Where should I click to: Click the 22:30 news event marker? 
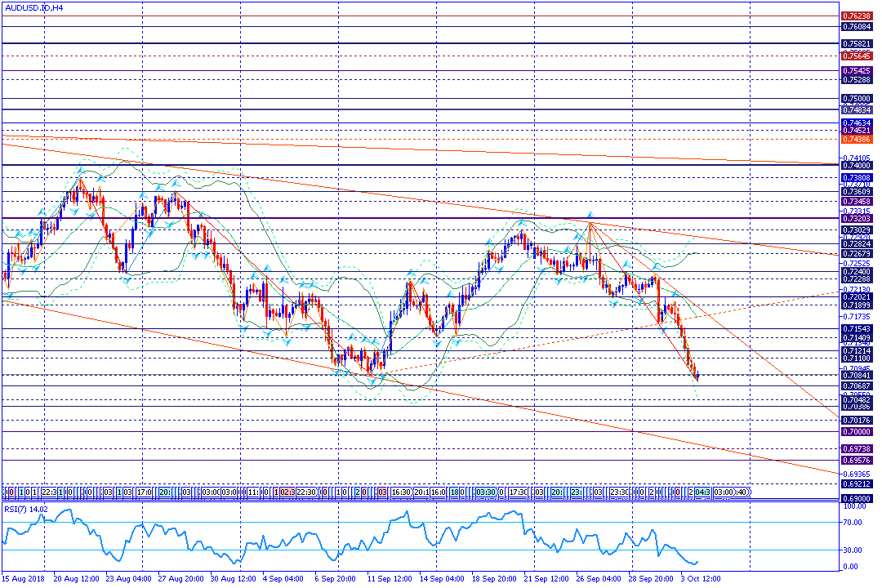click(x=306, y=492)
